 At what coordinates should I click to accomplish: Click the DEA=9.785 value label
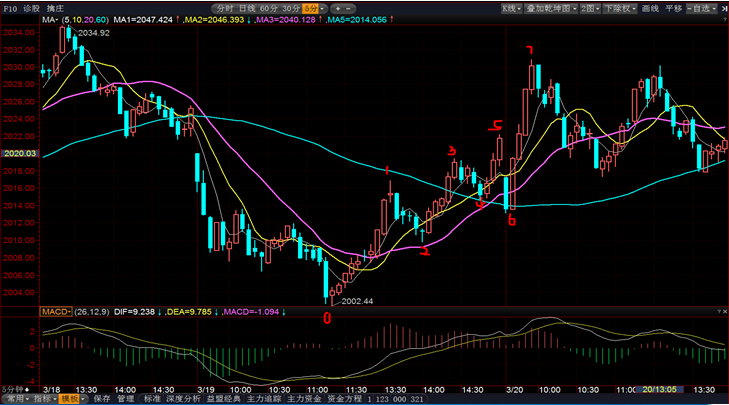pos(189,312)
